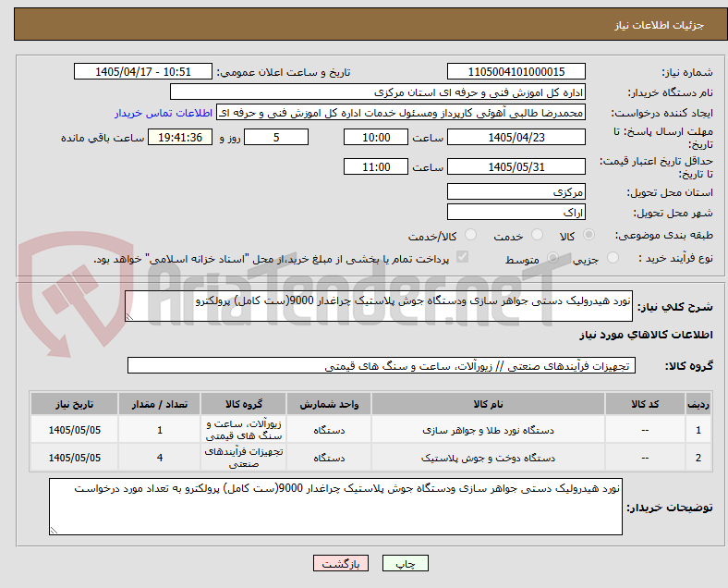Click row 1 need date 1405/05/05
This screenshot has height=588, width=728.
tap(74, 430)
